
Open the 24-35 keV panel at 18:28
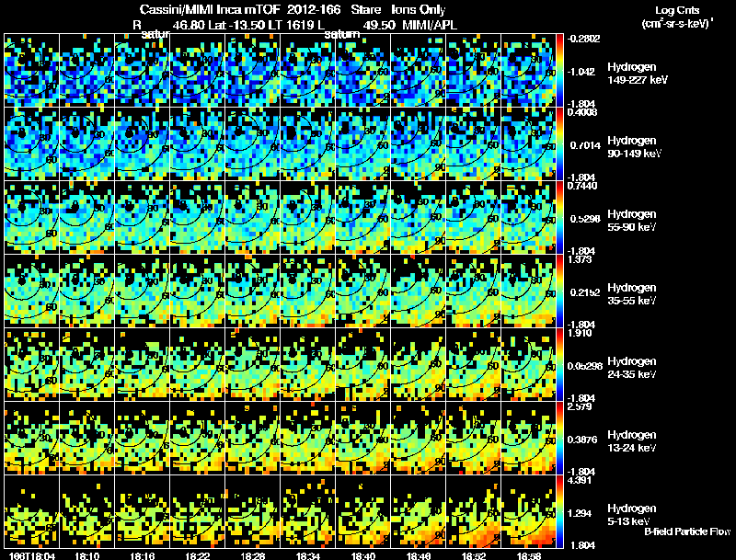click(252, 365)
